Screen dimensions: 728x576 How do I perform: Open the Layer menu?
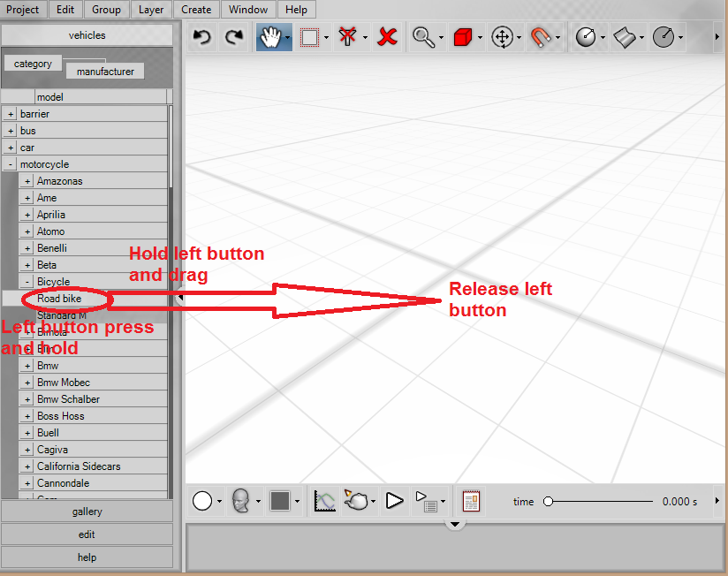[151, 10]
